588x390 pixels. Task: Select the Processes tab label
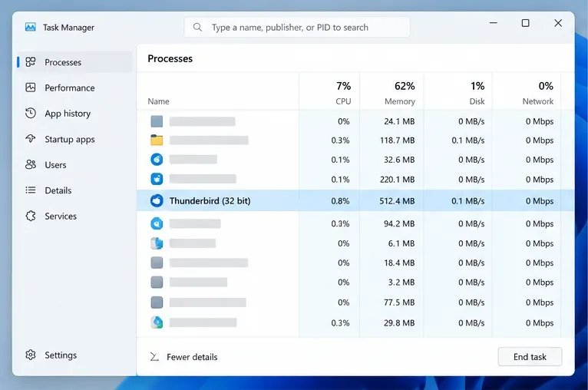63,62
